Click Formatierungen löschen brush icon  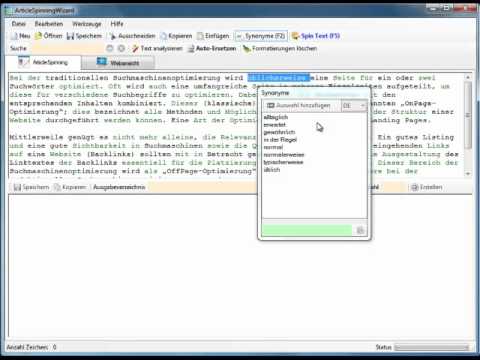246,49
